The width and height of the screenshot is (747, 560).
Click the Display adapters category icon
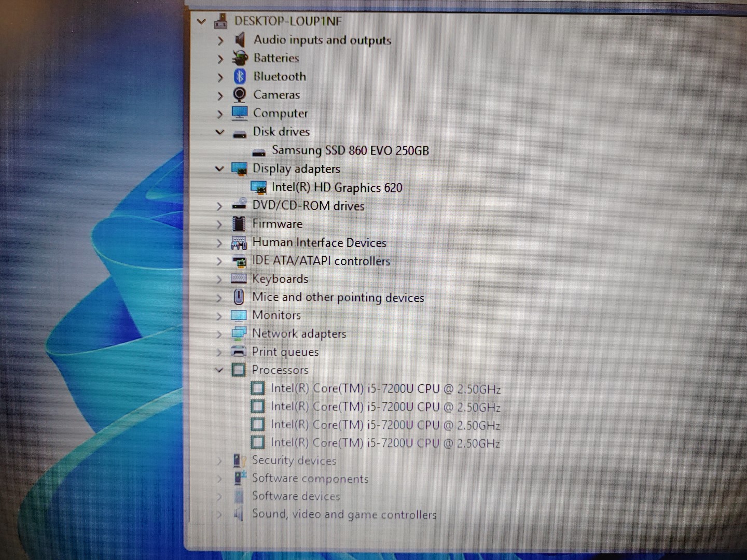click(x=239, y=169)
